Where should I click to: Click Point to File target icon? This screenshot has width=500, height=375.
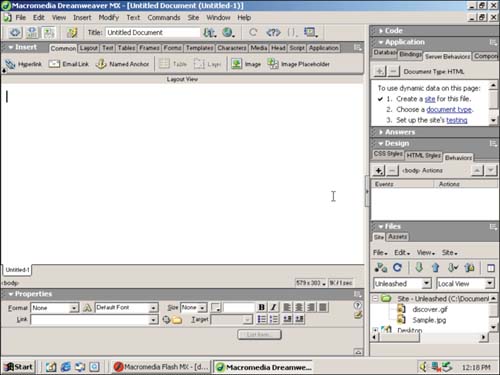point(166,320)
